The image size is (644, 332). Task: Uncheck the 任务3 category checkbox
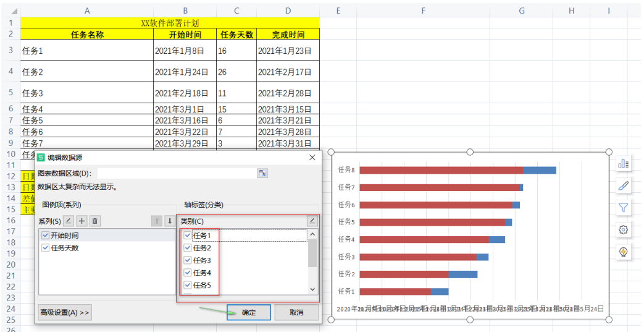(x=188, y=260)
